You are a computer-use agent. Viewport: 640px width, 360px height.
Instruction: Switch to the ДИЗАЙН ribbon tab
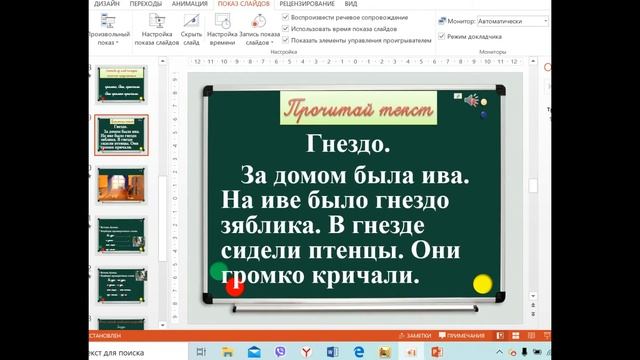click(x=107, y=4)
